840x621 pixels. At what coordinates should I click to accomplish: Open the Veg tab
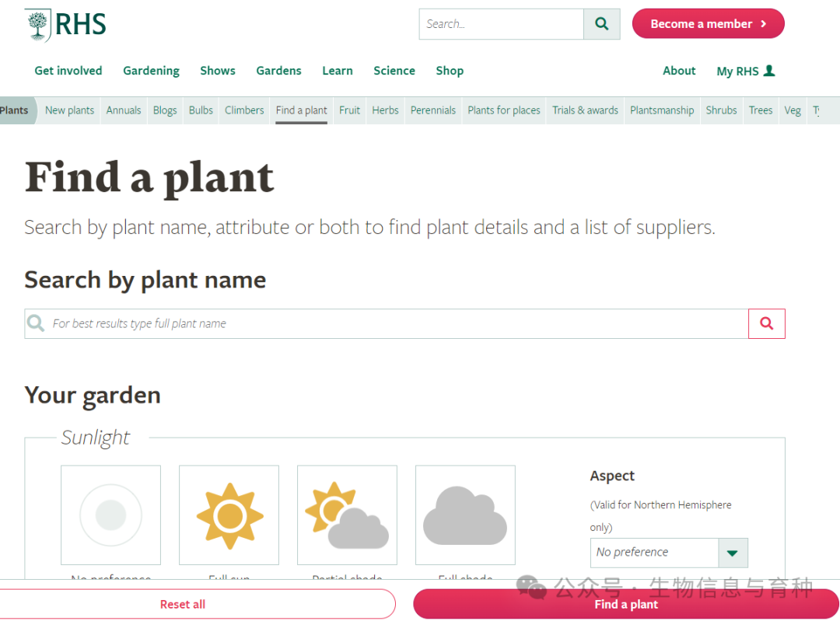793,110
